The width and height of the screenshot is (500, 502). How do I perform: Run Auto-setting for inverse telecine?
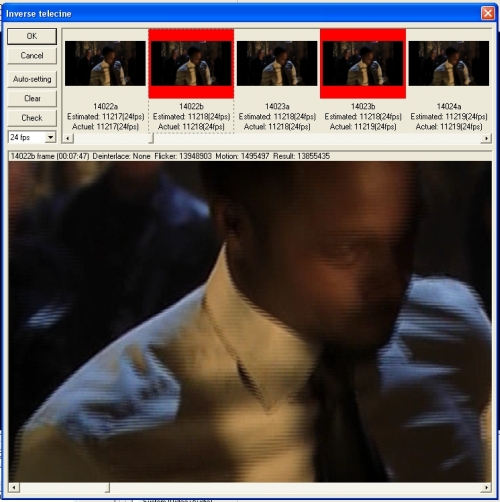pyautogui.click(x=32, y=79)
